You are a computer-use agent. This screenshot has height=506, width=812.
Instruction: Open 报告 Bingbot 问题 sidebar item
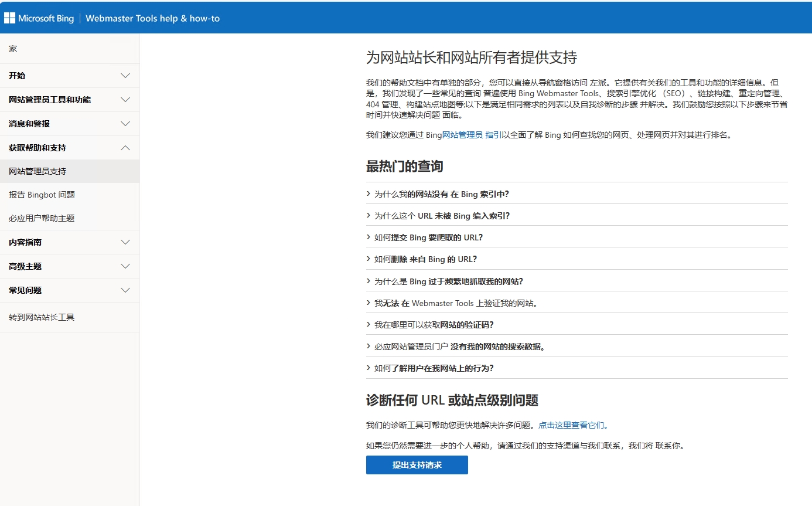click(70, 195)
